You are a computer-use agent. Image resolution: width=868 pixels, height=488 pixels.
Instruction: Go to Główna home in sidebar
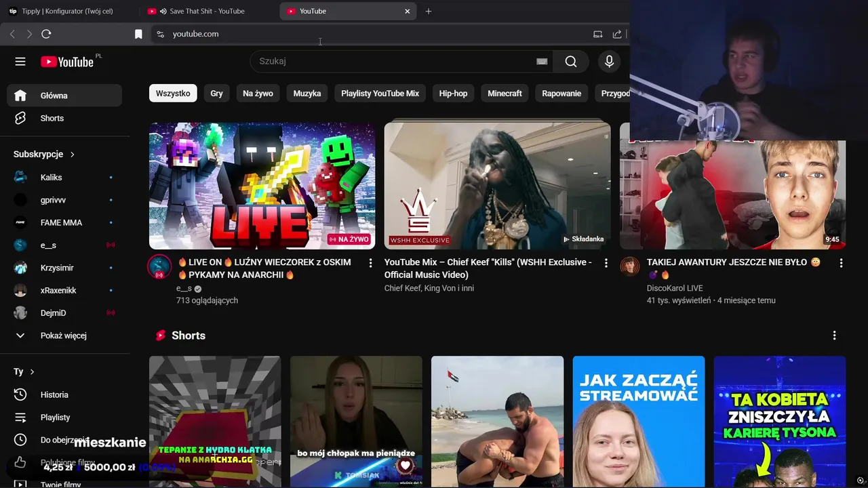coord(64,96)
